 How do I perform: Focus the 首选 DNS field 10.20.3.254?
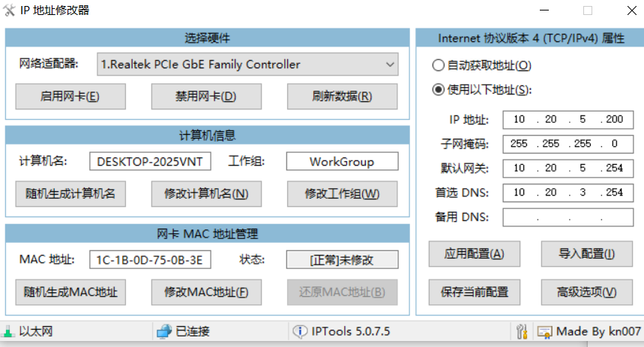click(568, 193)
